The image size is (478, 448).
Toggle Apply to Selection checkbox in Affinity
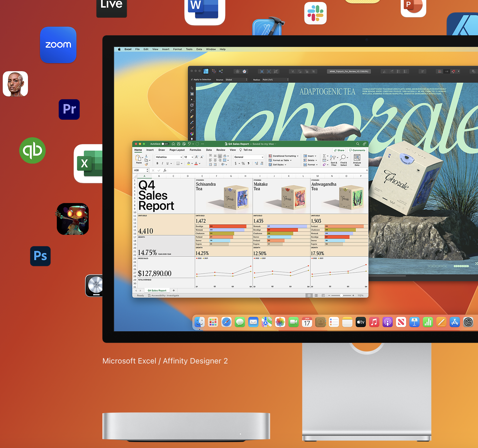click(192, 79)
